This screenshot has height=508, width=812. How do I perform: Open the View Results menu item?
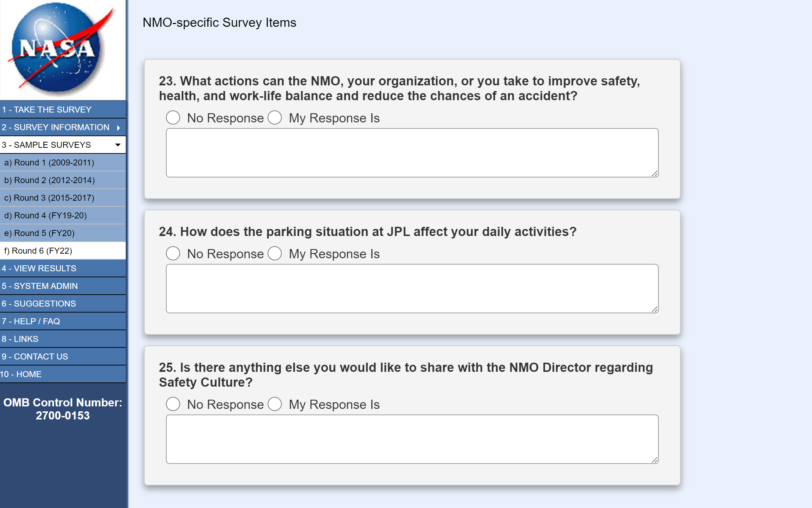[x=39, y=268]
